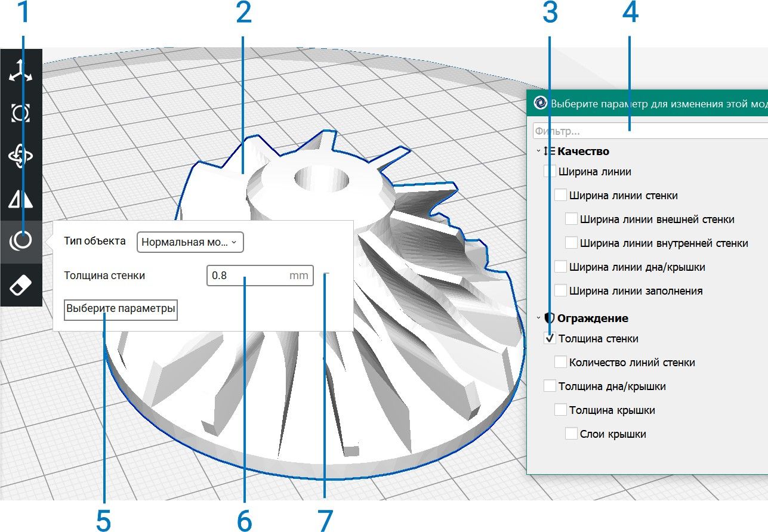
Task: Enable the Количество линий стенки checkbox
Action: (560, 362)
